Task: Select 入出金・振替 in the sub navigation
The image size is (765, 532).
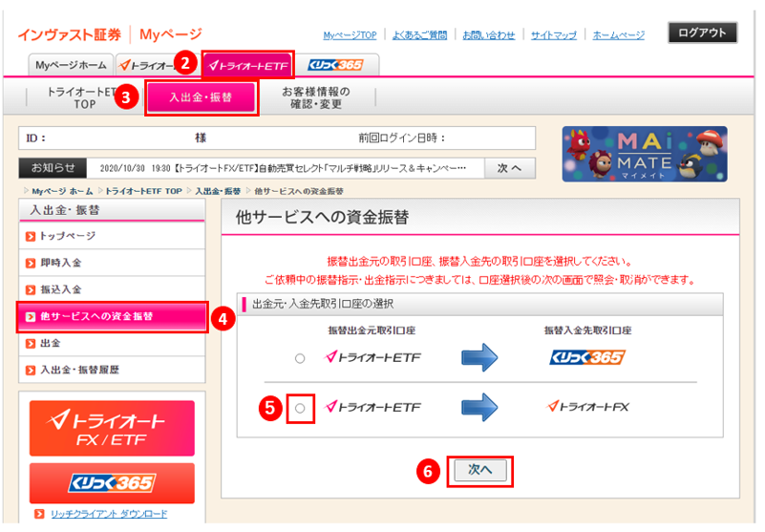Action: click(x=201, y=97)
